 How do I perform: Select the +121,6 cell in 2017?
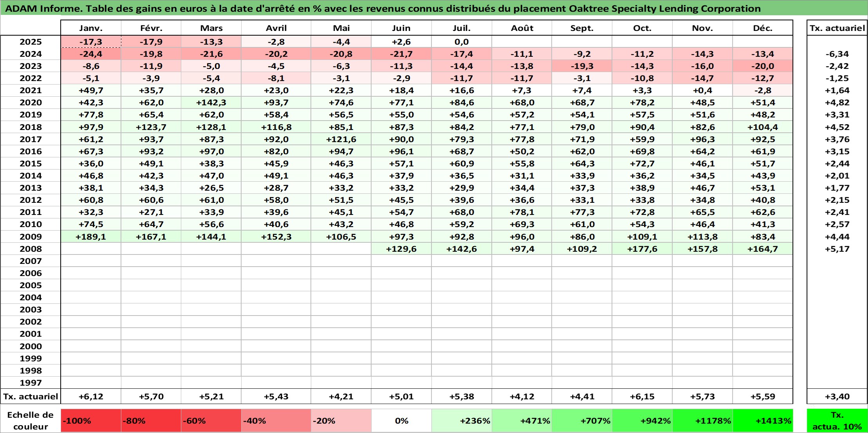point(341,139)
